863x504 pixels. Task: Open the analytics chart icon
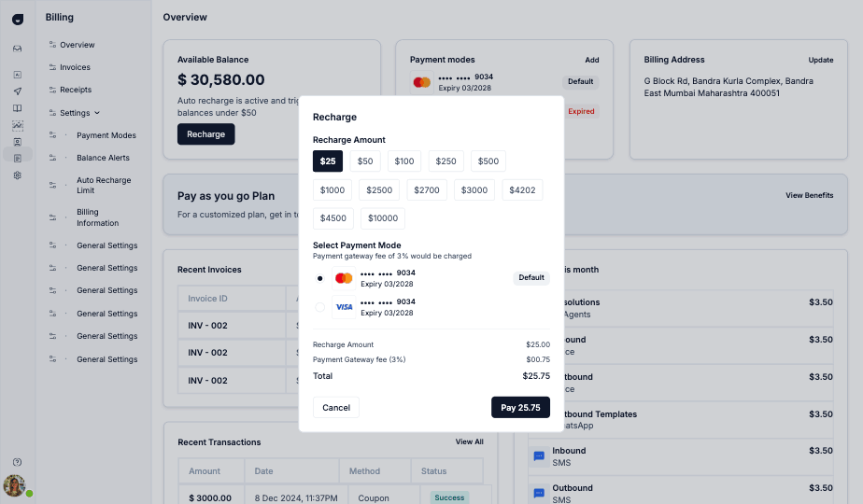[x=18, y=125]
